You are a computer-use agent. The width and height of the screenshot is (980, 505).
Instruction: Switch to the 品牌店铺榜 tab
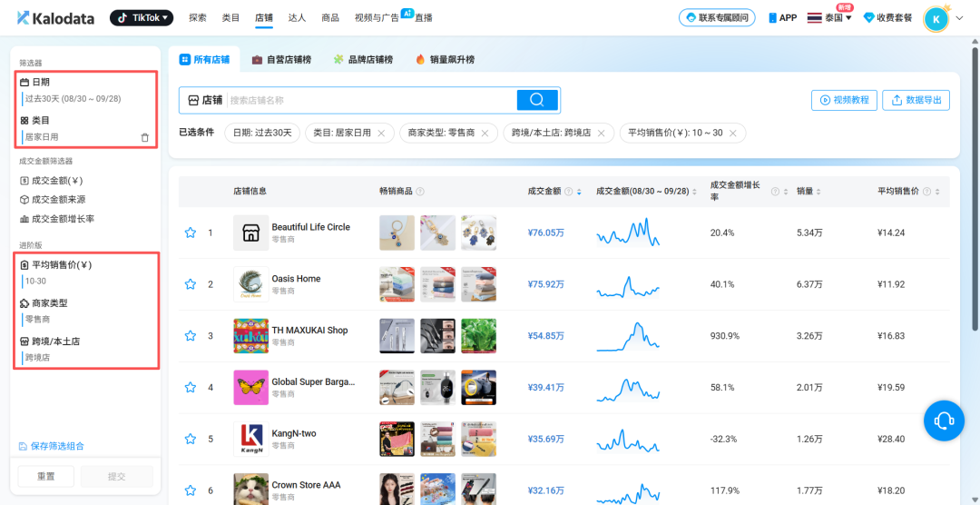click(363, 60)
